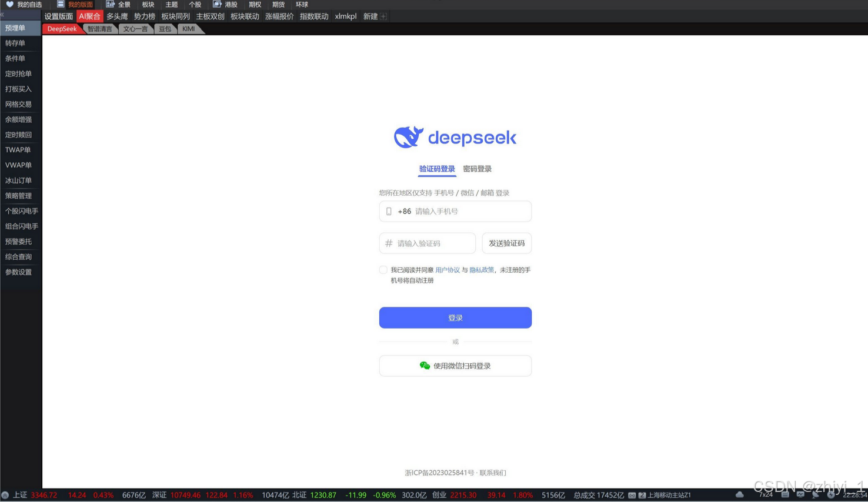Tick the user agreement checkbox
The image size is (868, 502).
(x=383, y=270)
